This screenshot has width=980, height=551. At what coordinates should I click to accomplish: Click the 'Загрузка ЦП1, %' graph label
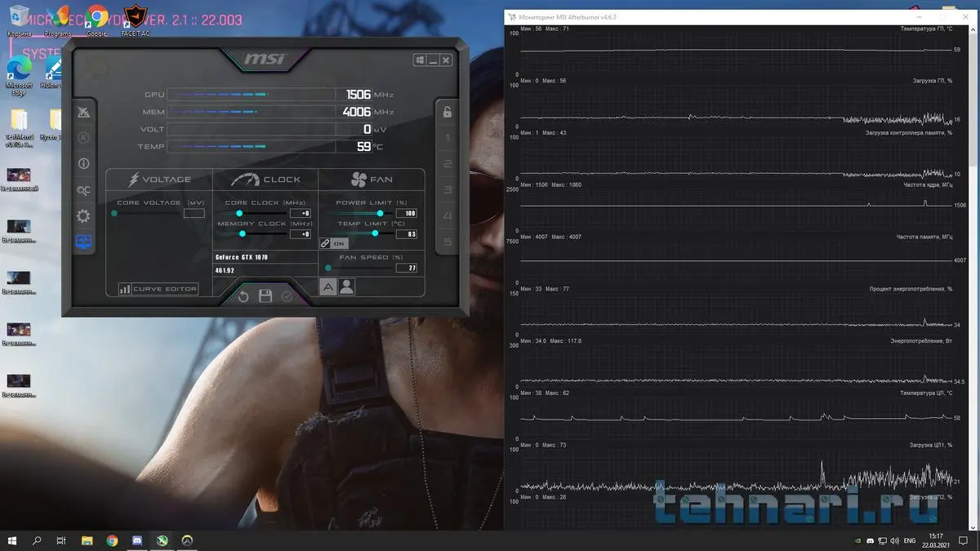[930, 445]
